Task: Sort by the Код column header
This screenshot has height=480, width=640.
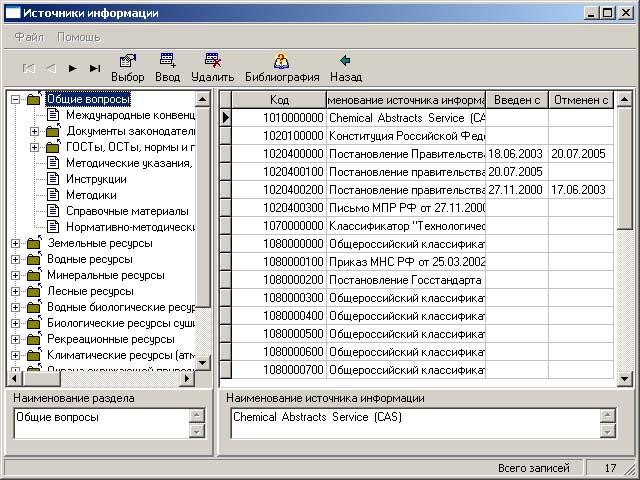Action: 279,100
